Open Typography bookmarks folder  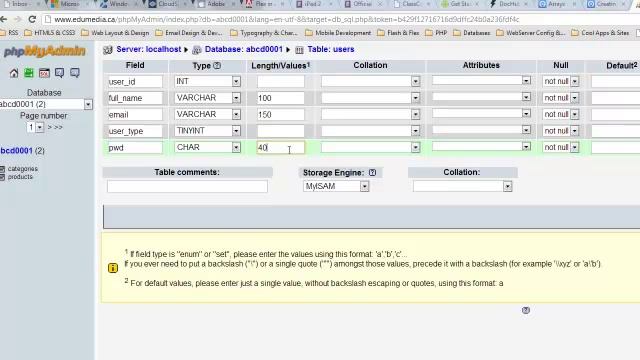(x=264, y=33)
